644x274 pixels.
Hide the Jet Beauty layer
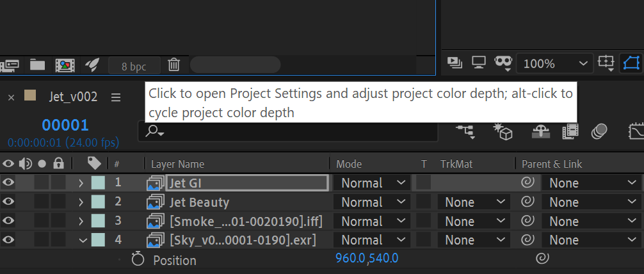8,202
